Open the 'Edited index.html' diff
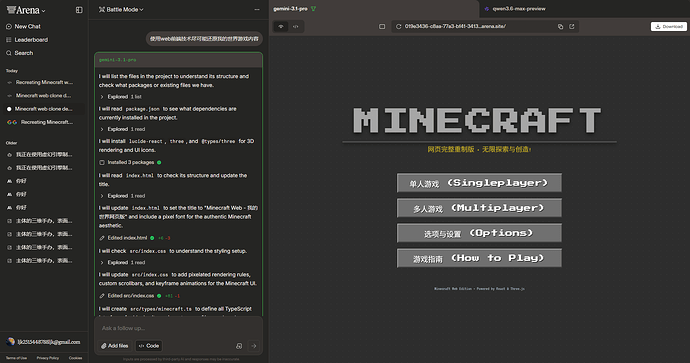 coord(135,238)
